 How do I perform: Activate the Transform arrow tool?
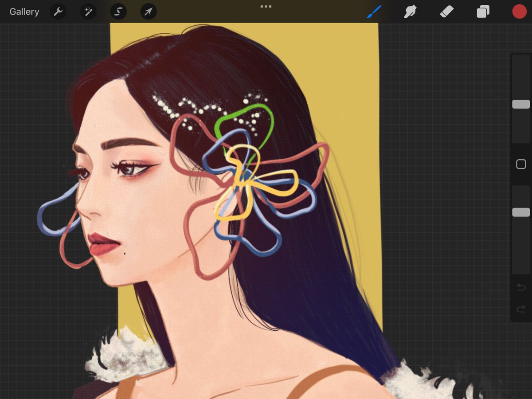coord(149,12)
